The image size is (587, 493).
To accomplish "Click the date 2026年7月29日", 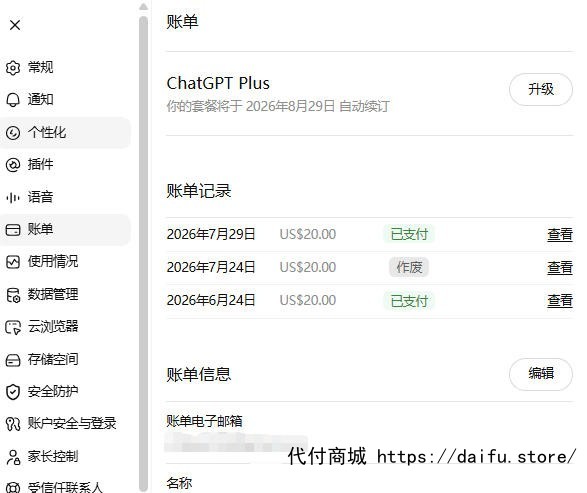I will [211, 234].
